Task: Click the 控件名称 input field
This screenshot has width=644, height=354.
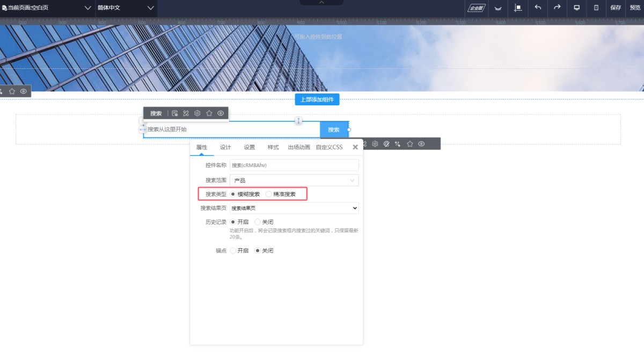Action: 294,165
